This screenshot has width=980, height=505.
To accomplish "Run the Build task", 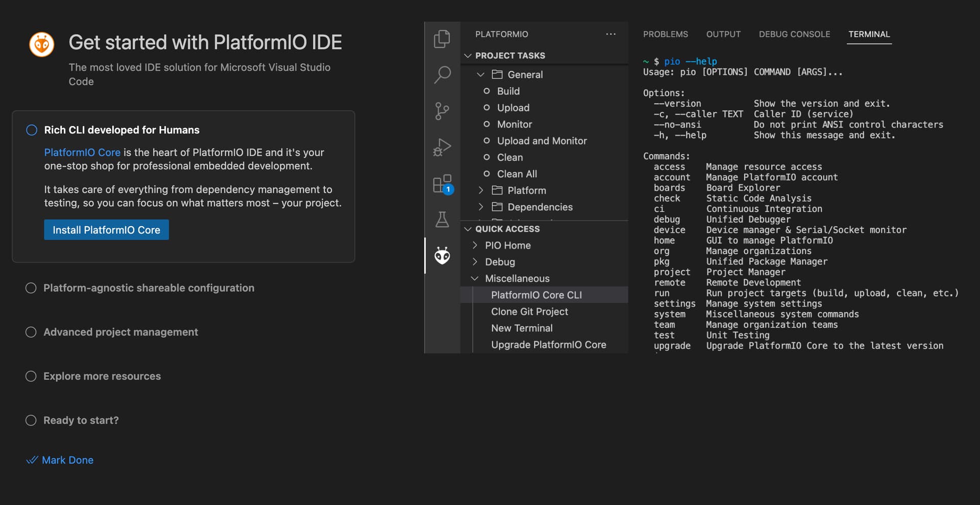I will click(x=508, y=91).
